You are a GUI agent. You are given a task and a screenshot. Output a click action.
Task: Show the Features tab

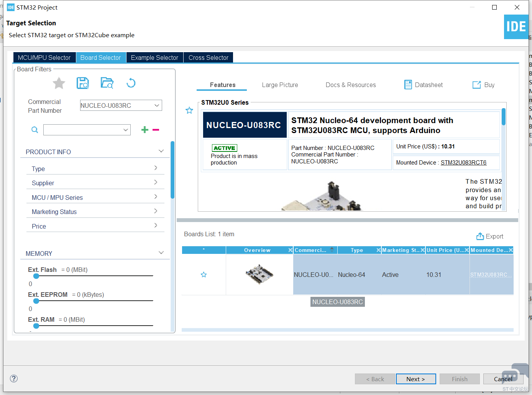tap(223, 85)
